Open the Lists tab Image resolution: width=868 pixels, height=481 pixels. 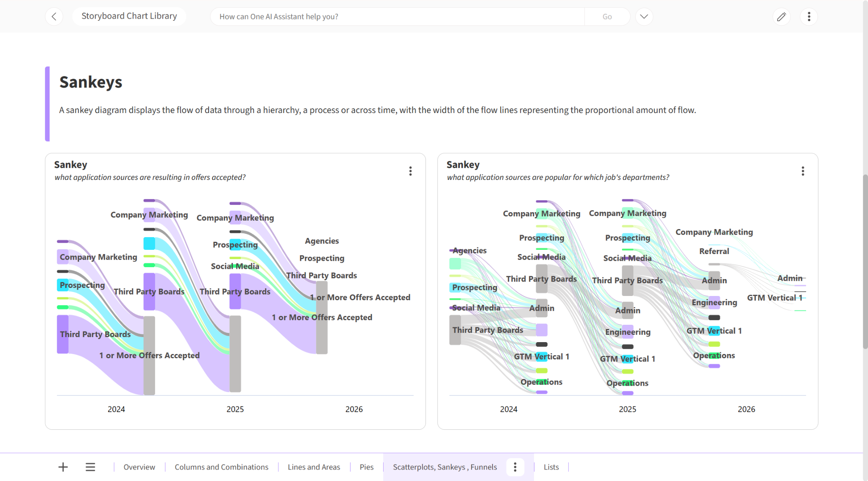(x=551, y=467)
